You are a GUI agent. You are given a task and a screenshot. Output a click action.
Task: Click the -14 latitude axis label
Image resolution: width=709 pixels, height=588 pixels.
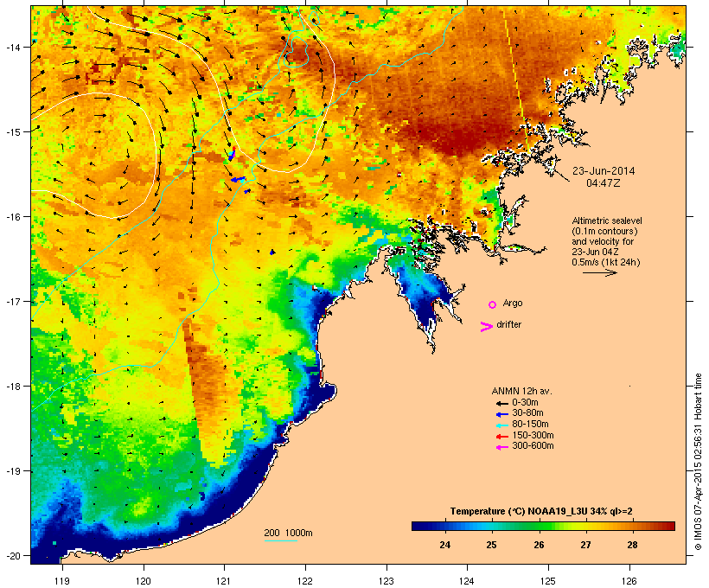click(x=13, y=47)
